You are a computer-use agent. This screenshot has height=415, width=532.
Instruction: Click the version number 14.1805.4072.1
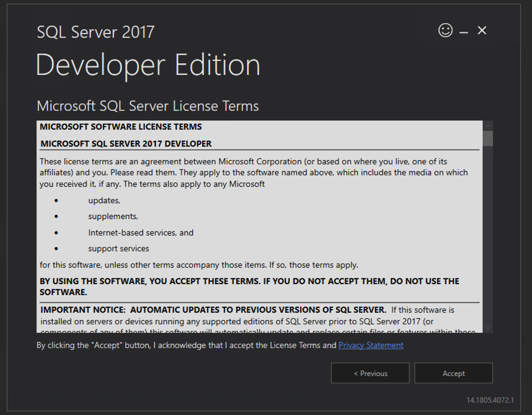coord(490,400)
